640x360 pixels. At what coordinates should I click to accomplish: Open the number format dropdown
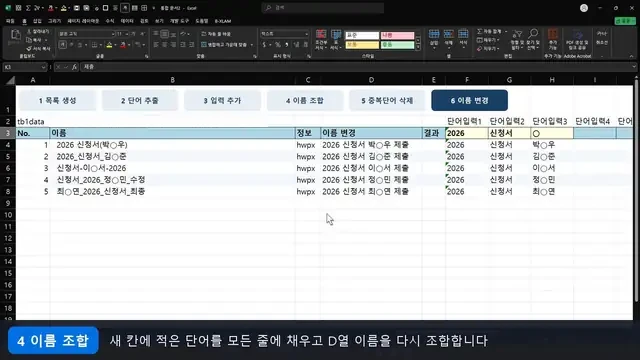tap(307, 34)
